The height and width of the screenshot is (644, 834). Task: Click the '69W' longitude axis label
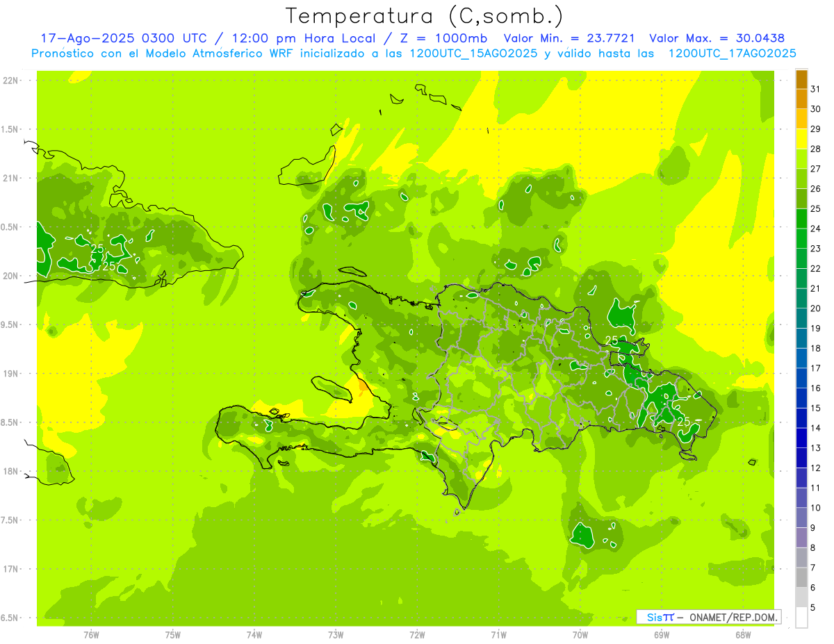662,635
